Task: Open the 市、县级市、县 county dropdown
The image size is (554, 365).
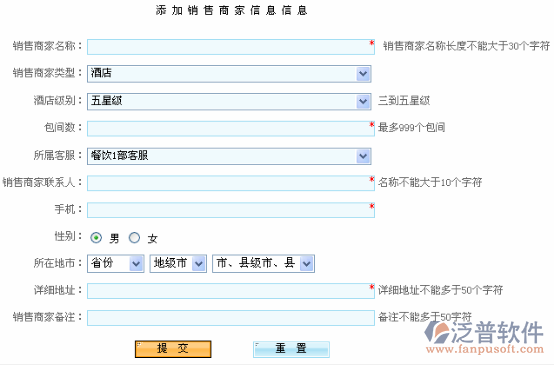Action: coord(263,264)
